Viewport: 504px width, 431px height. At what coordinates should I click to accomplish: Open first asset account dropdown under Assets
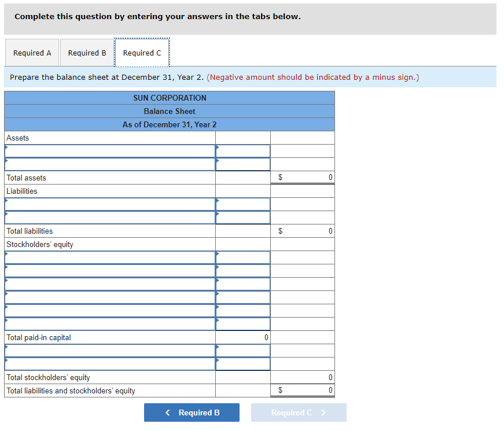click(x=110, y=151)
